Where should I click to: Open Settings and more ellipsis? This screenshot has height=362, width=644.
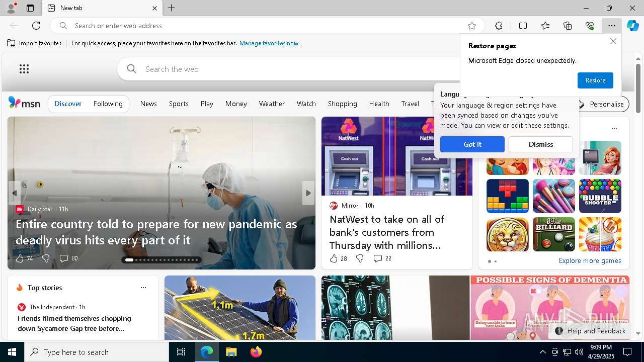[612, 26]
